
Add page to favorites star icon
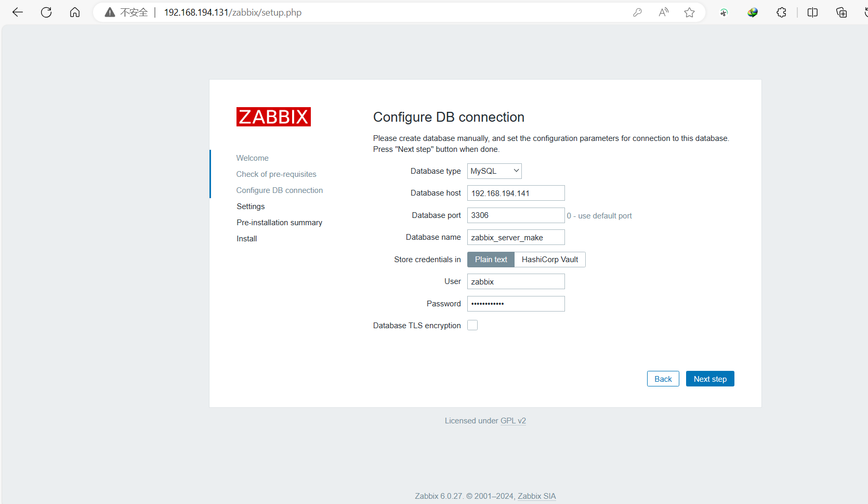[690, 12]
